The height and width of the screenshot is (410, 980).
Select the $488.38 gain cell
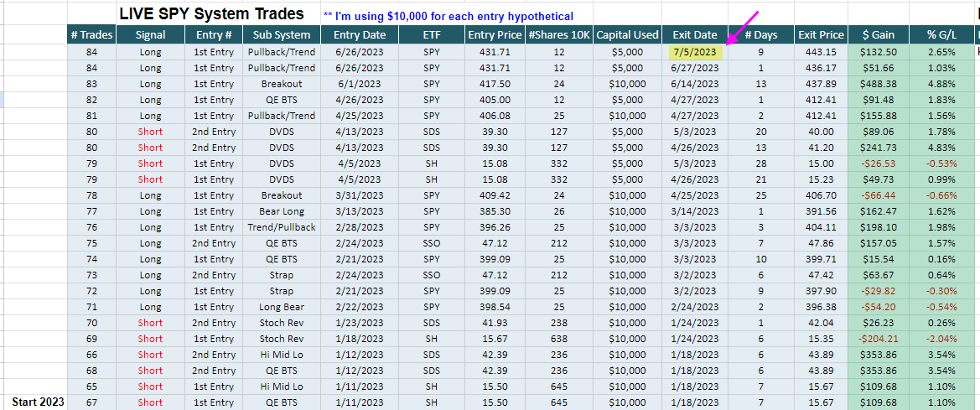coord(878,84)
